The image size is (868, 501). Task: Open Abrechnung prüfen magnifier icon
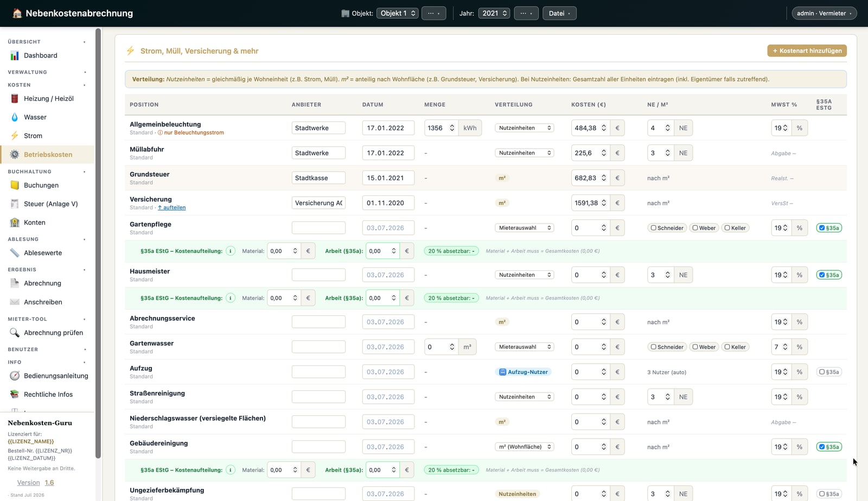pyautogui.click(x=15, y=332)
